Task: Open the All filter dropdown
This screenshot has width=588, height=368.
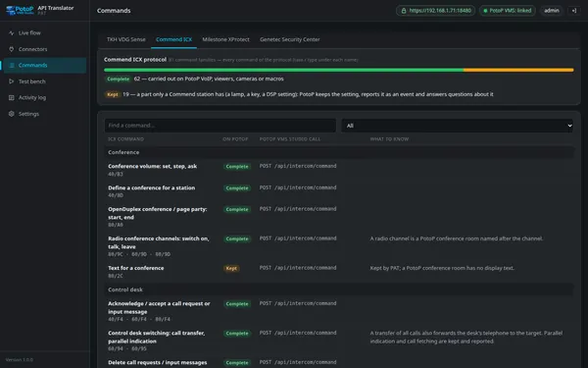Action: [457, 126]
